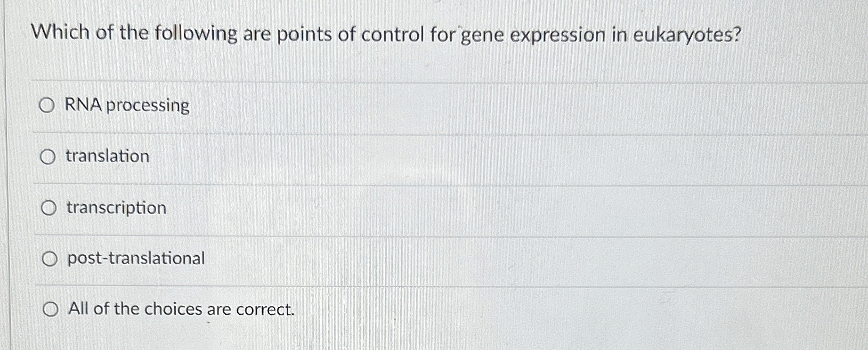This screenshot has height=350, width=868.
Task: Click the post-translational answer text
Action: tap(135, 259)
